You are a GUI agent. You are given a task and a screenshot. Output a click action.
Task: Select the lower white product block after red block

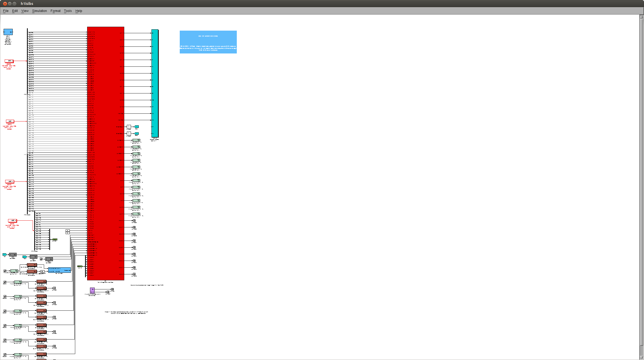[129, 133]
